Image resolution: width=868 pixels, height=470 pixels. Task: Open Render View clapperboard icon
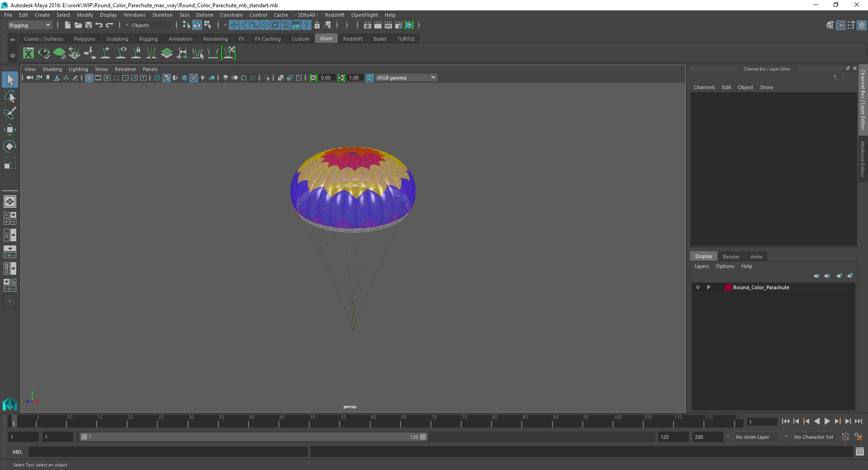pos(368,25)
